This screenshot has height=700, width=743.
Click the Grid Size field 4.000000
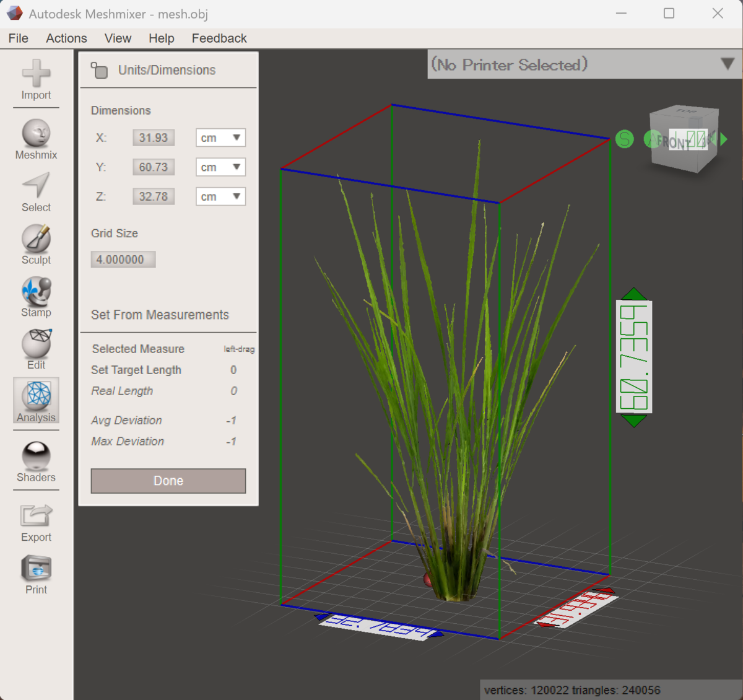pos(123,260)
